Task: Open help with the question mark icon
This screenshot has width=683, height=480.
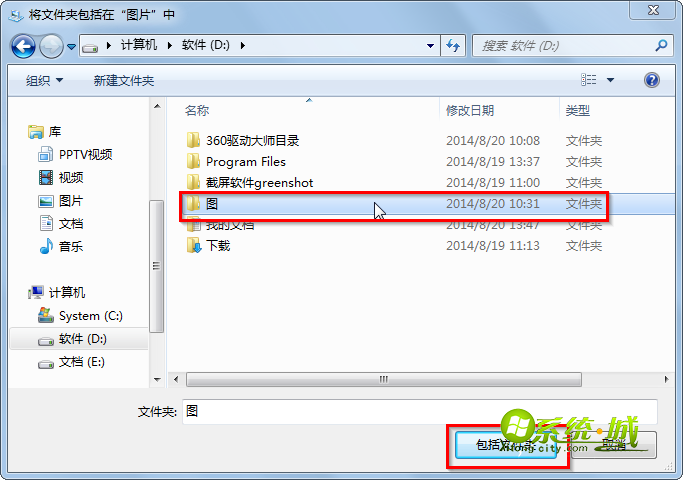Action: (652, 80)
